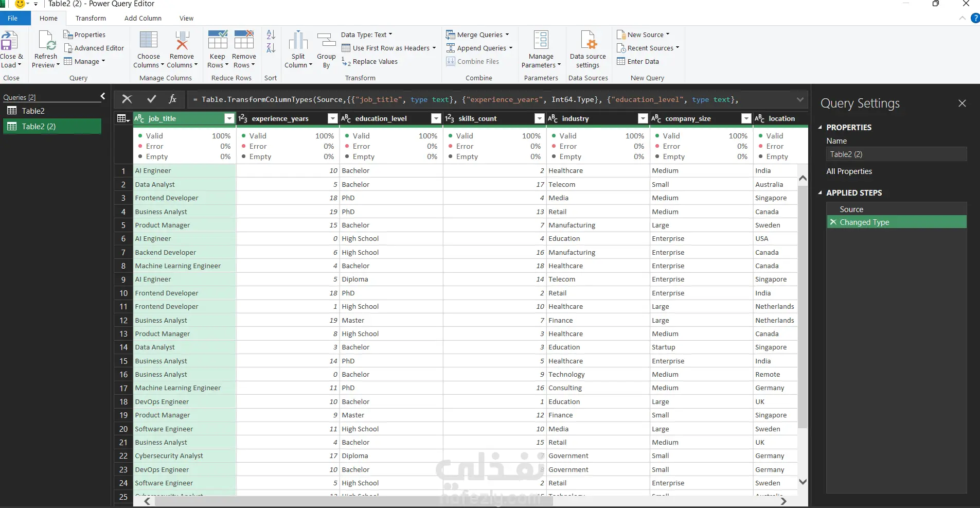Click the Combine Files option
Image resolution: width=980 pixels, height=508 pixels.
click(x=473, y=61)
